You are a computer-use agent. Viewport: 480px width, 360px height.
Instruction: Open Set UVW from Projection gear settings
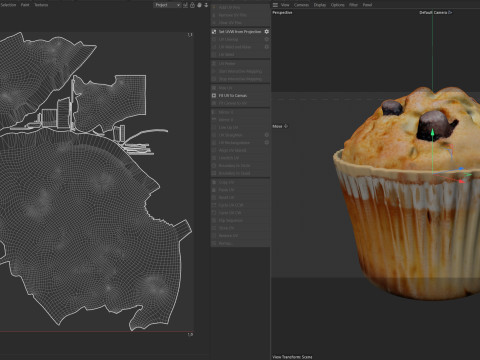tap(266, 32)
